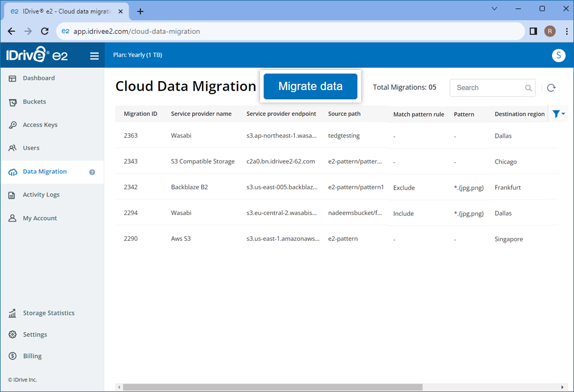Close the IDrive e2 browser tab
The height and width of the screenshot is (392, 574).
click(121, 12)
